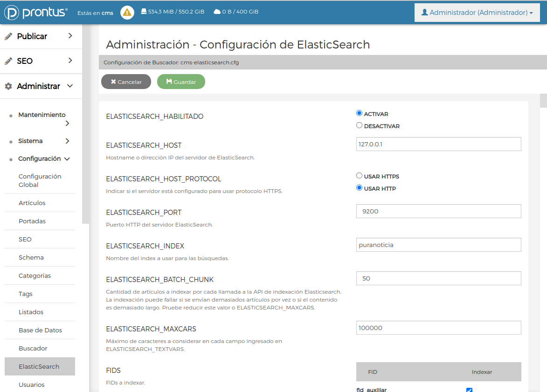This screenshot has width=547, height=392.
Task: Click the disk storage usage icon
Action: click(x=144, y=12)
